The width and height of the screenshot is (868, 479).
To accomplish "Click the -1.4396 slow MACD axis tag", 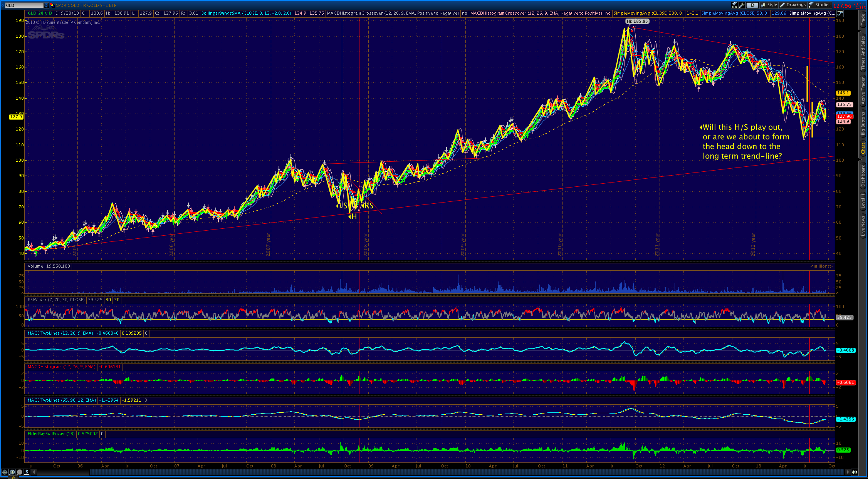I will [846, 419].
